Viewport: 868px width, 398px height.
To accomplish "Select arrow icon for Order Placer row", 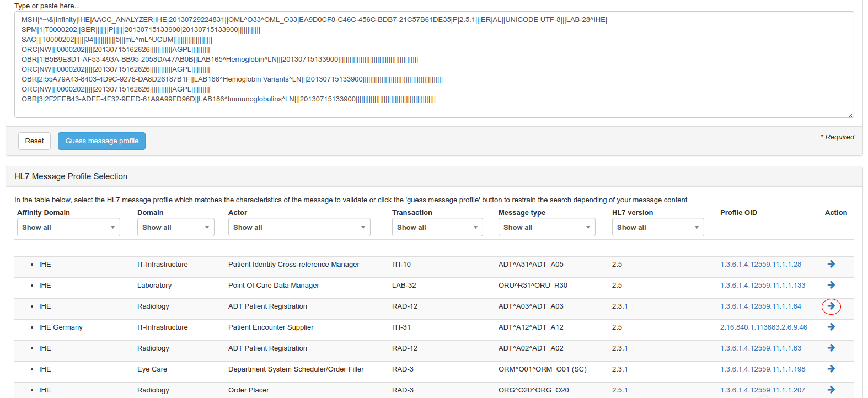I will click(x=831, y=390).
